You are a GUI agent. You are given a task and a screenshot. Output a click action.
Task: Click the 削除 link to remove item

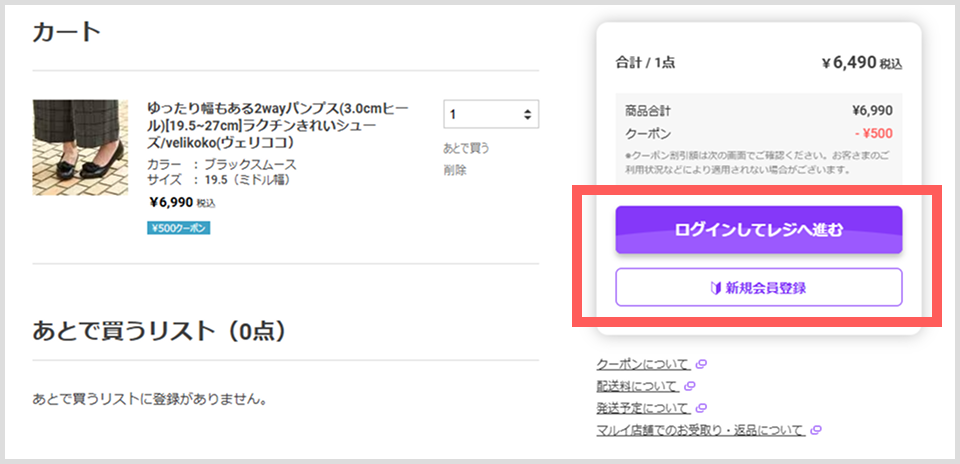(455, 170)
